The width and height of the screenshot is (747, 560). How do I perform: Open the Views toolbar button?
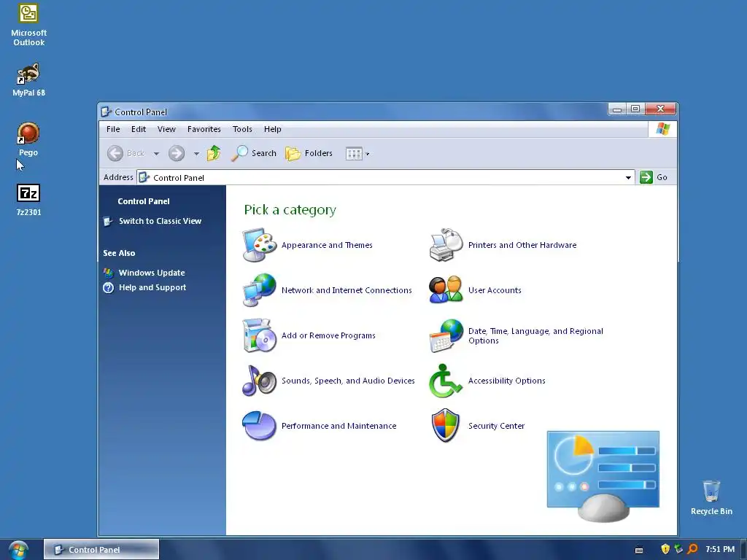point(354,154)
